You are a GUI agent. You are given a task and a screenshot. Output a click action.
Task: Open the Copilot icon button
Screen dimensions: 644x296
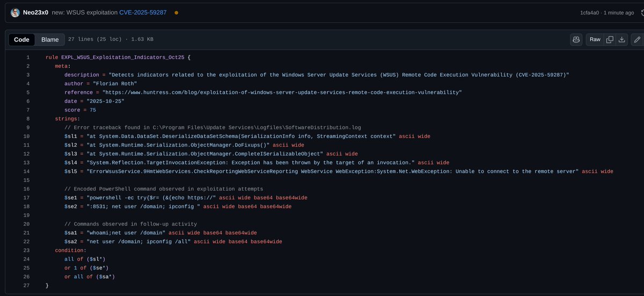(576, 39)
